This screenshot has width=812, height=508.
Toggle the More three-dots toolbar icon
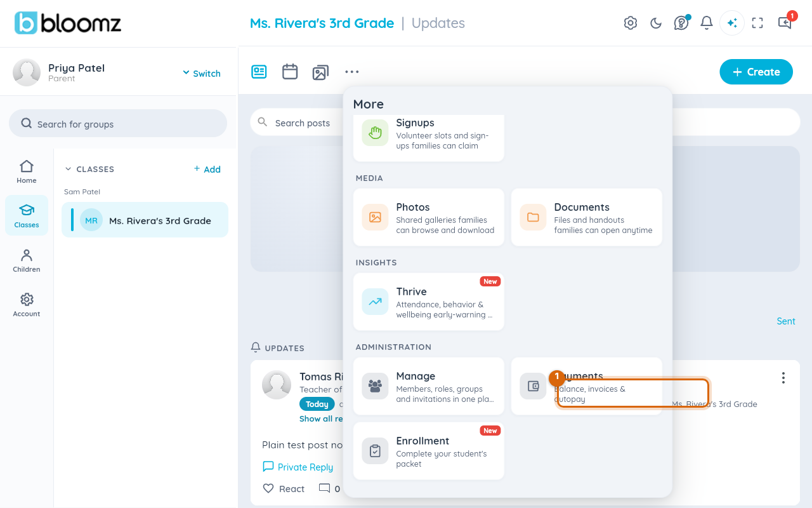coord(352,72)
